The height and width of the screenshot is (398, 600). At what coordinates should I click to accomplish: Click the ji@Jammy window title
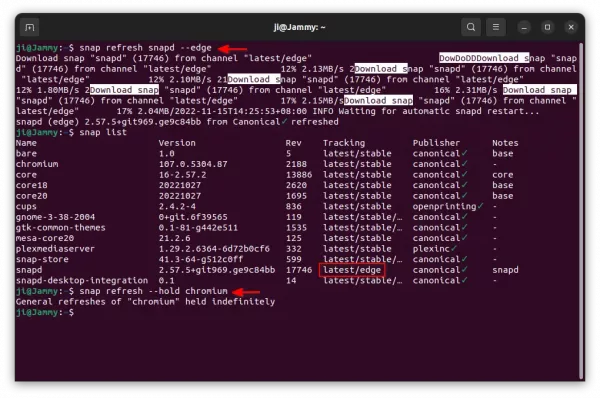pos(300,27)
